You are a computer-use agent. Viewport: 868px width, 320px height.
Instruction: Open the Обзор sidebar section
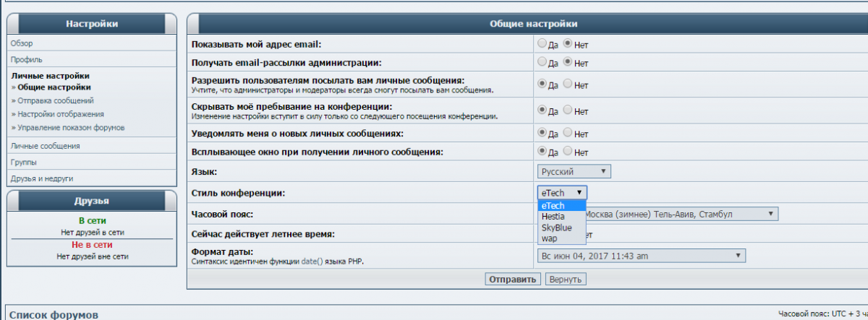coord(22,43)
